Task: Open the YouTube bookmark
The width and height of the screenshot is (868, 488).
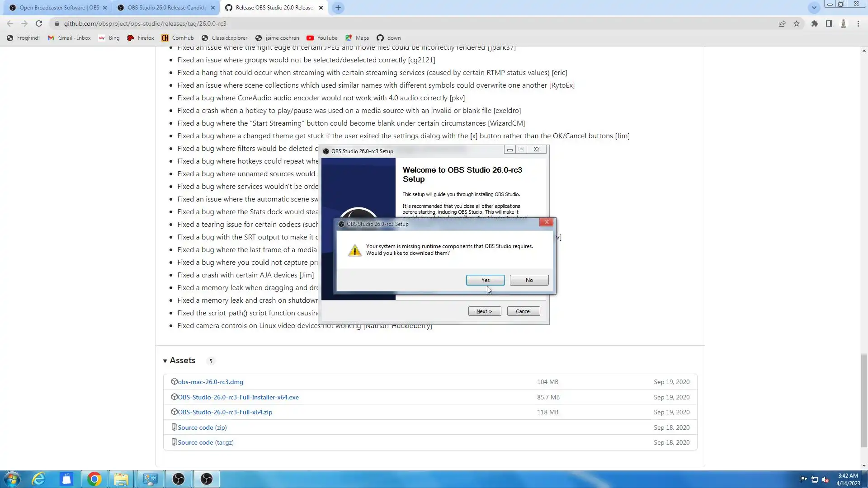Action: click(x=322, y=38)
